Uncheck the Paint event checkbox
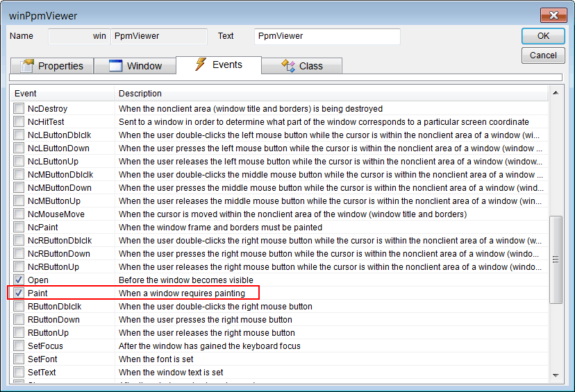 [19, 293]
